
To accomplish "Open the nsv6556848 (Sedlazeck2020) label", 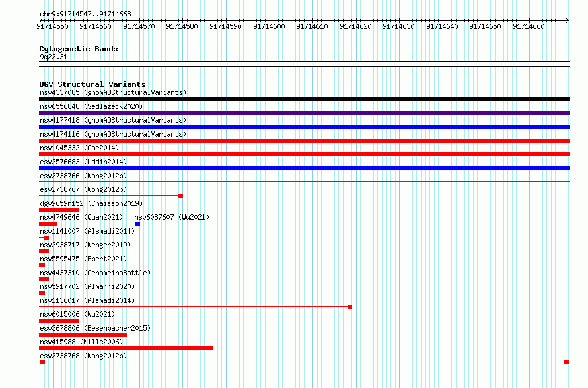I will click(91, 106).
